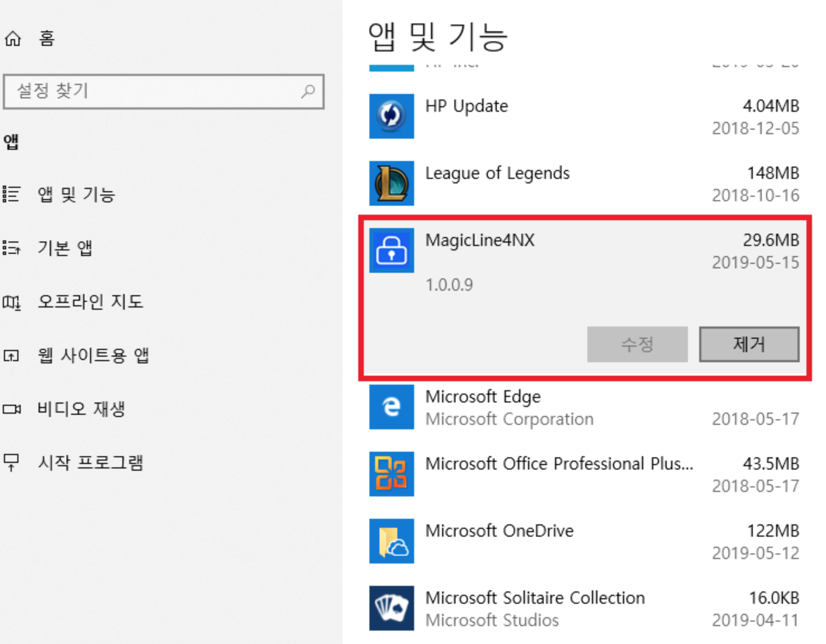Image resolution: width=826 pixels, height=644 pixels.
Task: Select the HP Update entry name
Action: click(x=467, y=106)
